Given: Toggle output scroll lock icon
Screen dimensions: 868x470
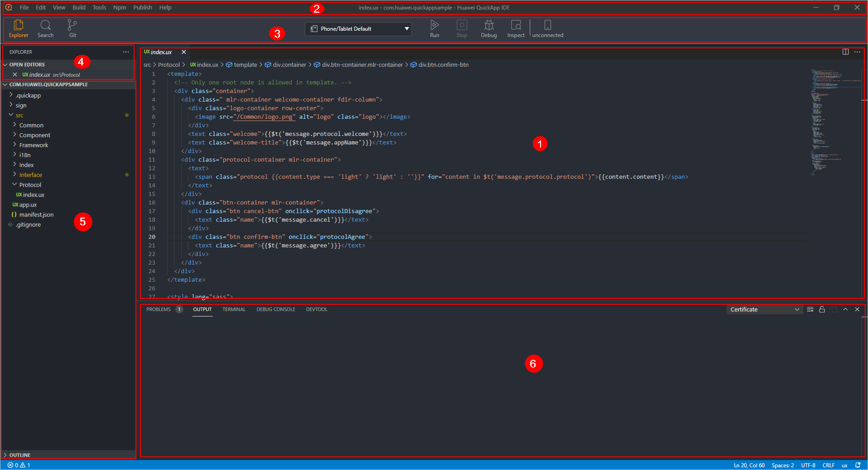Looking at the screenshot, I should pos(822,309).
